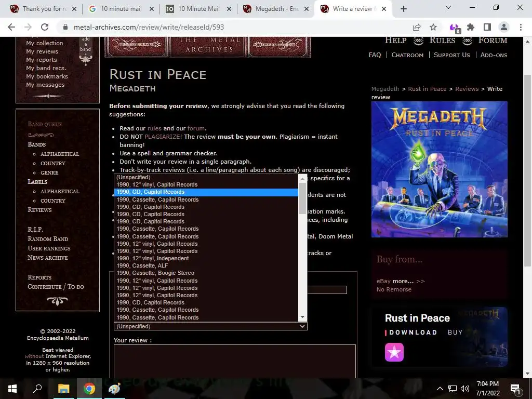Open the FAQ link

click(375, 55)
